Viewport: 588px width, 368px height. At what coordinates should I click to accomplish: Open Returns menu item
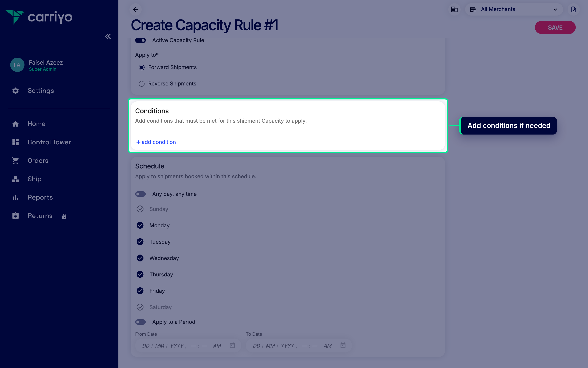(x=40, y=216)
